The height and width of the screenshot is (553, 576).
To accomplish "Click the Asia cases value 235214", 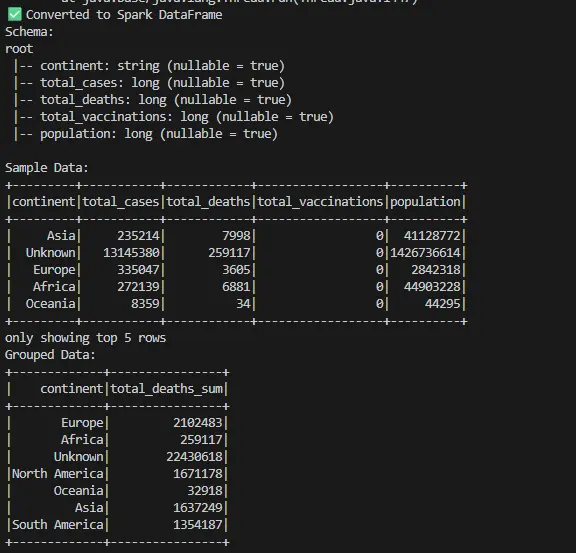I will [138, 236].
